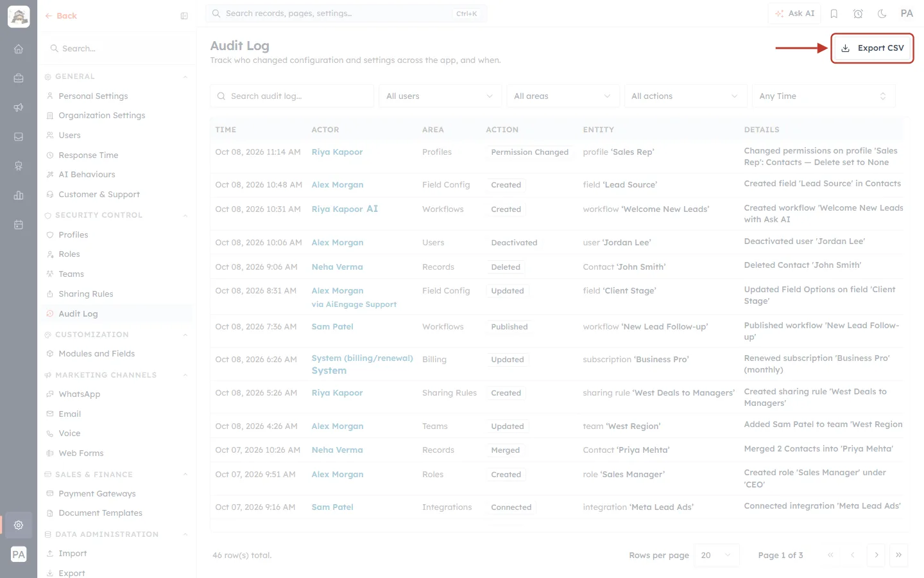924x578 pixels.
Task: Collapse the GENERAL section chevron
Action: point(185,77)
